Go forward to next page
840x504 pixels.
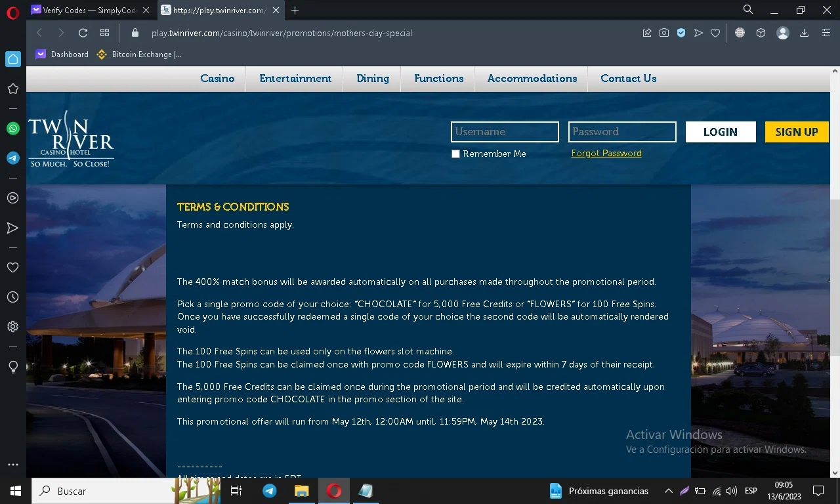point(61,33)
